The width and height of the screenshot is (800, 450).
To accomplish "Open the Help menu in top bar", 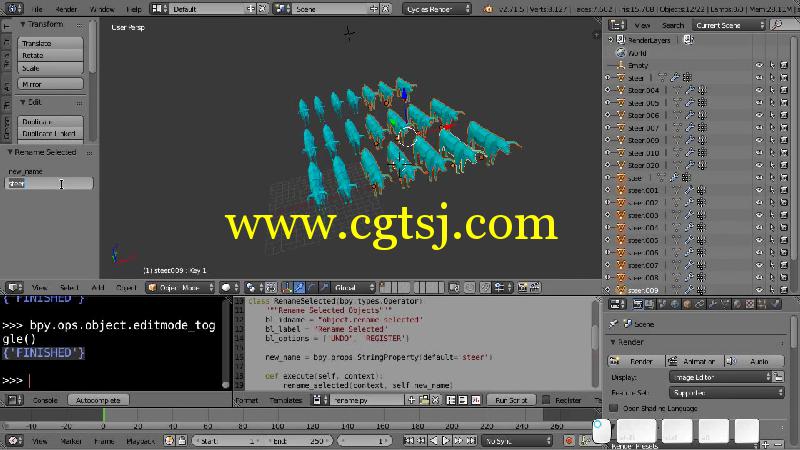I will 134,9.
